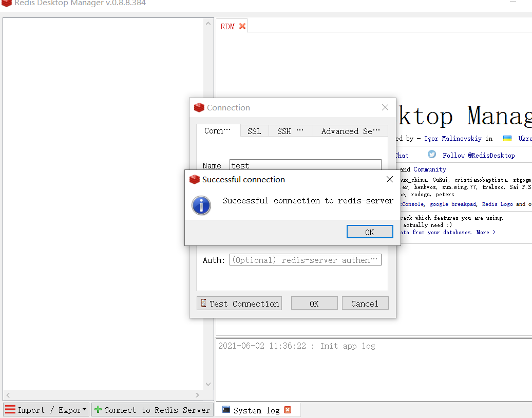Viewport: 532px width, 418px height.
Task: Click the Name input field
Action: (306, 165)
